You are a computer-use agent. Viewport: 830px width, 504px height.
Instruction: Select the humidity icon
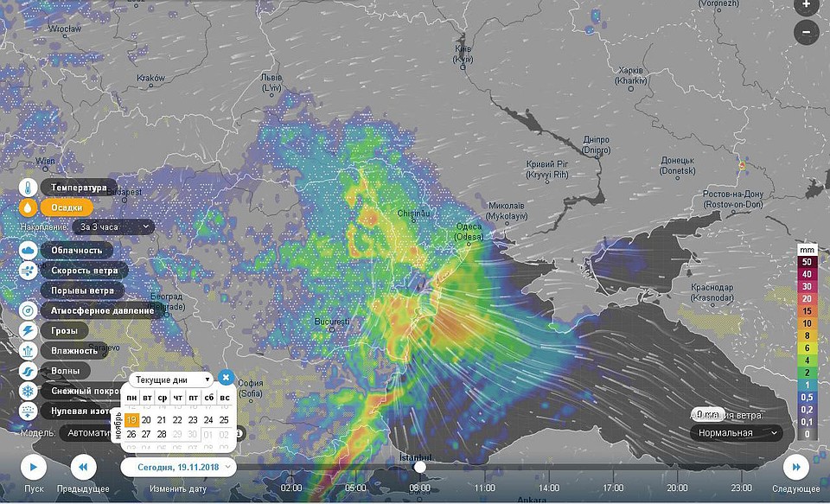(28, 350)
